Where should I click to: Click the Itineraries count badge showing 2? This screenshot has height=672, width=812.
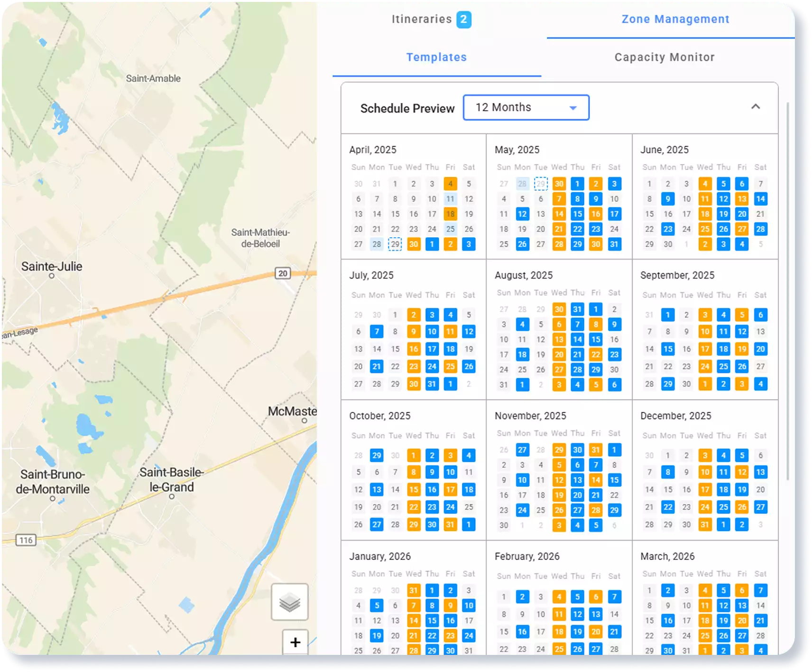(x=465, y=19)
